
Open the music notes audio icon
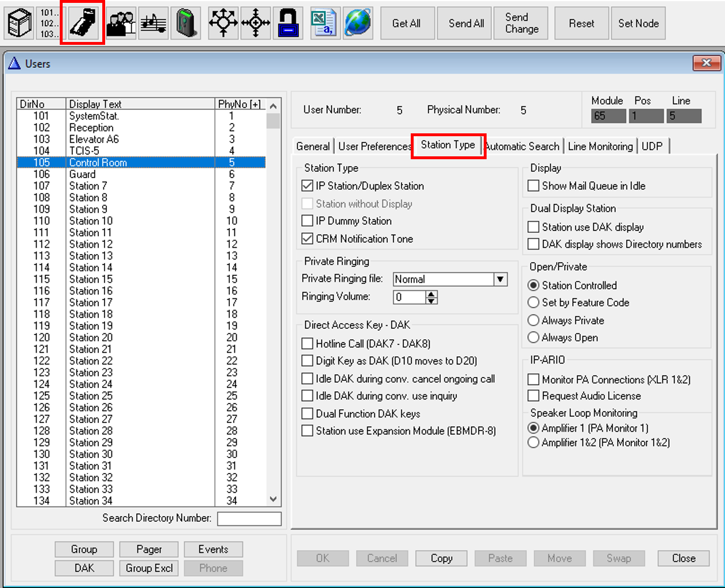(x=153, y=24)
